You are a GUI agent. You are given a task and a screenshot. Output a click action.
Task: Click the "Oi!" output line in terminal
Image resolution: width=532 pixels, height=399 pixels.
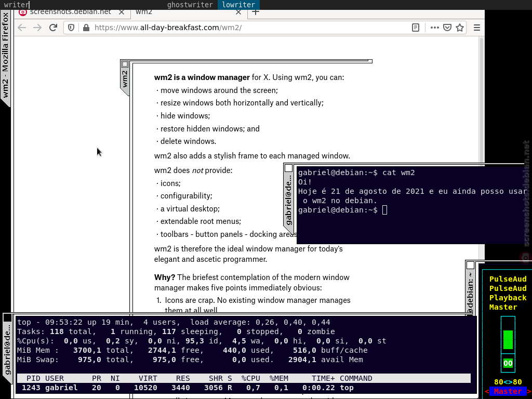click(304, 182)
